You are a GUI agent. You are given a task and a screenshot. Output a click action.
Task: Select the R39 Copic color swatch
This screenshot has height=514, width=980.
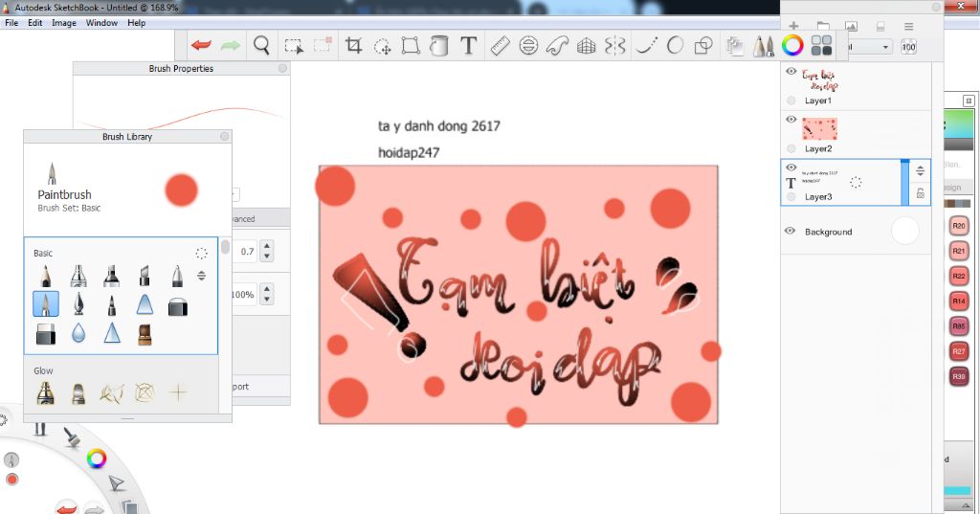coord(959,376)
